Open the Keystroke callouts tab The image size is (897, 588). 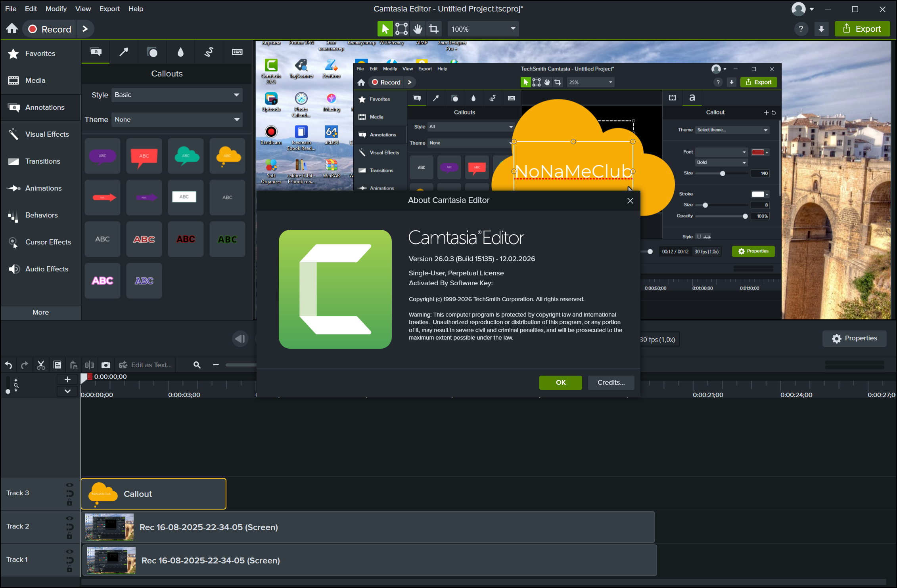pyautogui.click(x=237, y=52)
